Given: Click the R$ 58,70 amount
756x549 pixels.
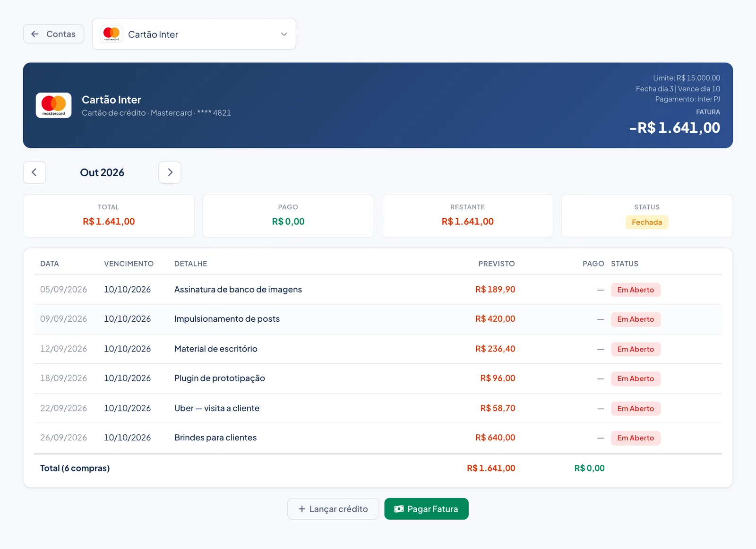Looking at the screenshot, I should tap(498, 408).
